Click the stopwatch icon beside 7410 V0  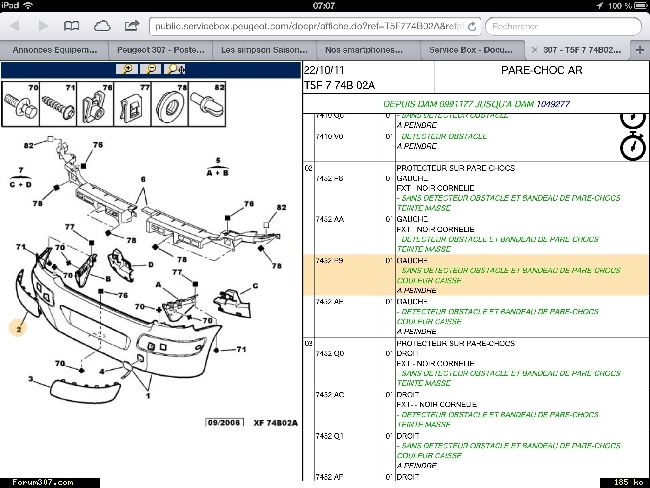click(633, 146)
